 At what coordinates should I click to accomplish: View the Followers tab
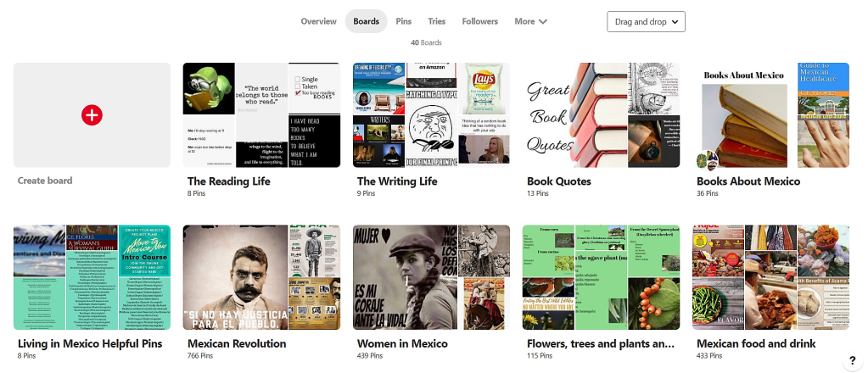point(480,21)
